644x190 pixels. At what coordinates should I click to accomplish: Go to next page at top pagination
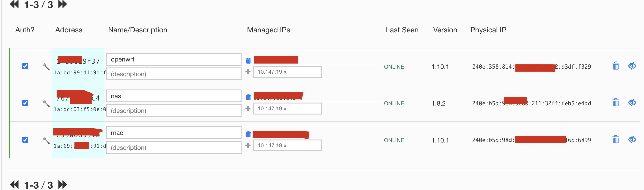(x=63, y=5)
